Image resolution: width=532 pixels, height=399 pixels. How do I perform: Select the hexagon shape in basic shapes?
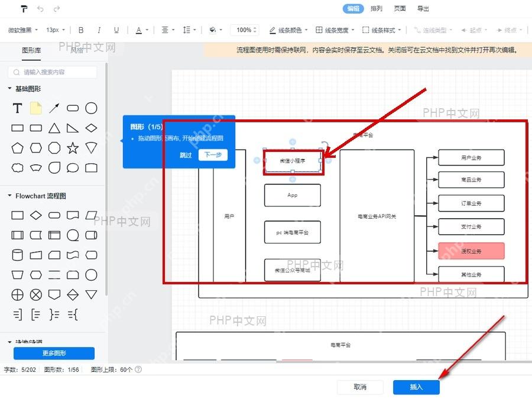tap(35, 148)
